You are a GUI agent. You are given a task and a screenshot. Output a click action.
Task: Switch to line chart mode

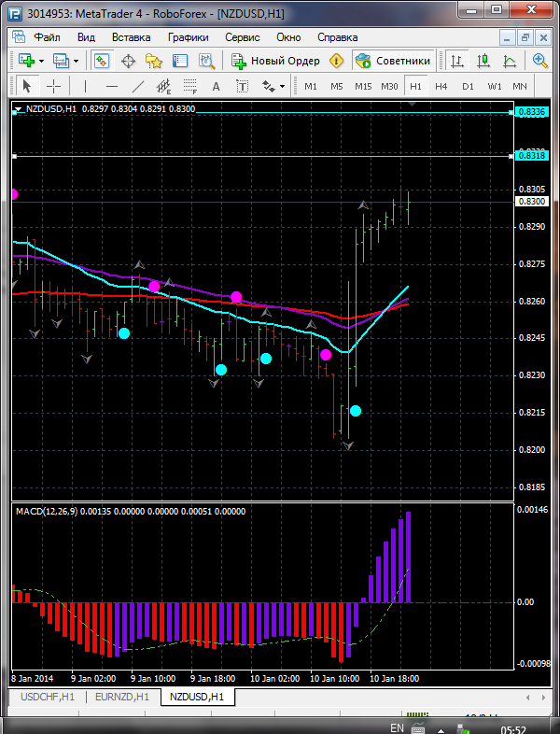click(510, 61)
